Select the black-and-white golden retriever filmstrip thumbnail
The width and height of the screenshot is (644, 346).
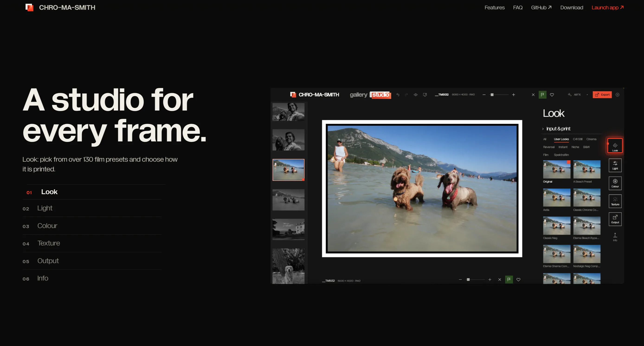(x=289, y=266)
